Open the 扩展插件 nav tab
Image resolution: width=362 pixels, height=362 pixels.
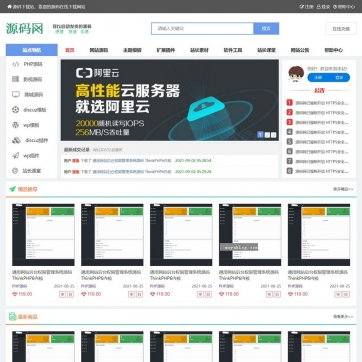(166, 50)
